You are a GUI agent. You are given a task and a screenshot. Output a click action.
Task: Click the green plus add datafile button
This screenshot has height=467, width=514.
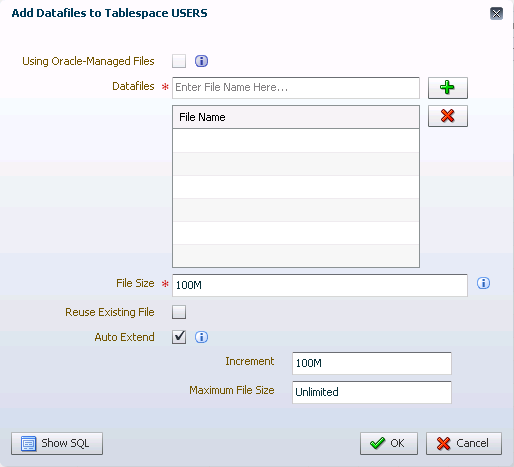tap(448, 88)
